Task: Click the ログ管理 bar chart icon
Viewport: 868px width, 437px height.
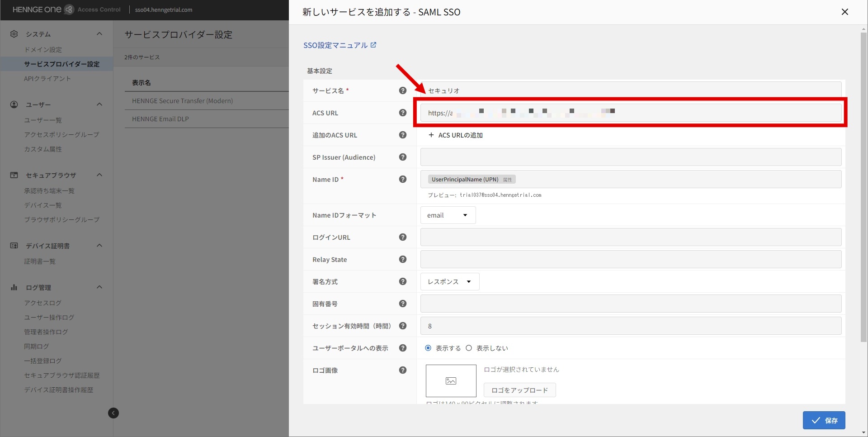Action: [14, 287]
